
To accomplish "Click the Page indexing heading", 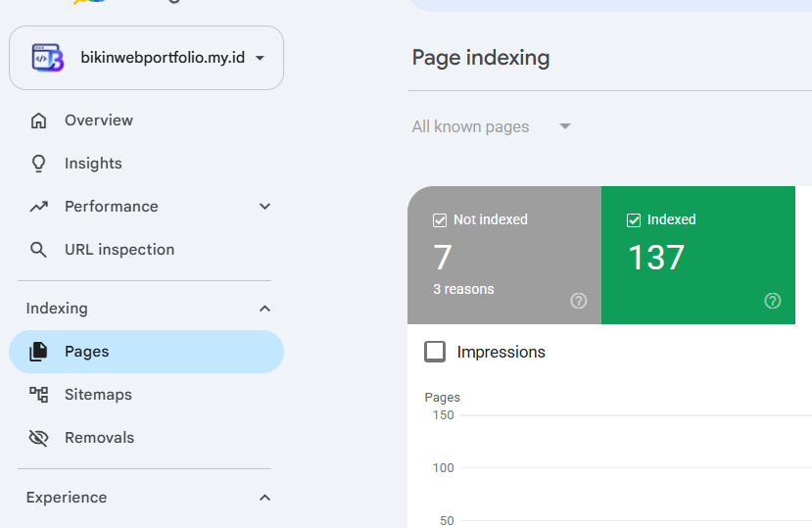I will point(481,58).
